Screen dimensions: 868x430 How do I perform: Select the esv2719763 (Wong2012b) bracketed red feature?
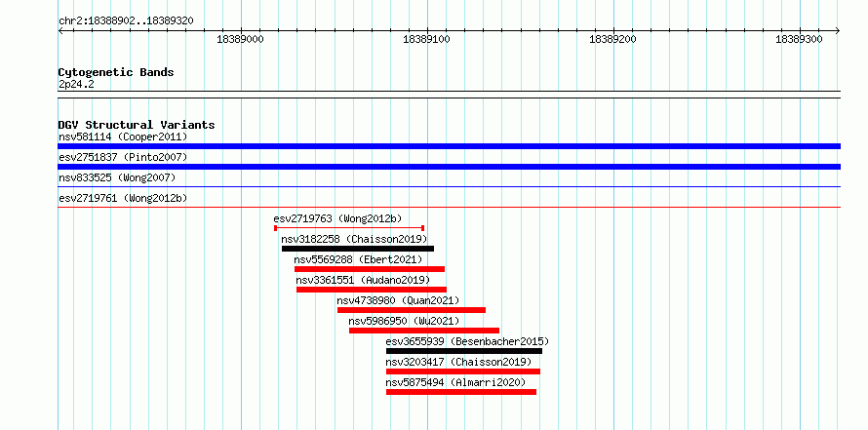(349, 228)
